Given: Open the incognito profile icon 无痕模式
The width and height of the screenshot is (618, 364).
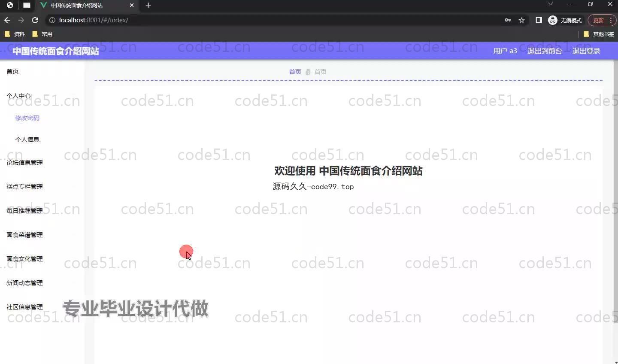Looking at the screenshot, I should pyautogui.click(x=565, y=20).
